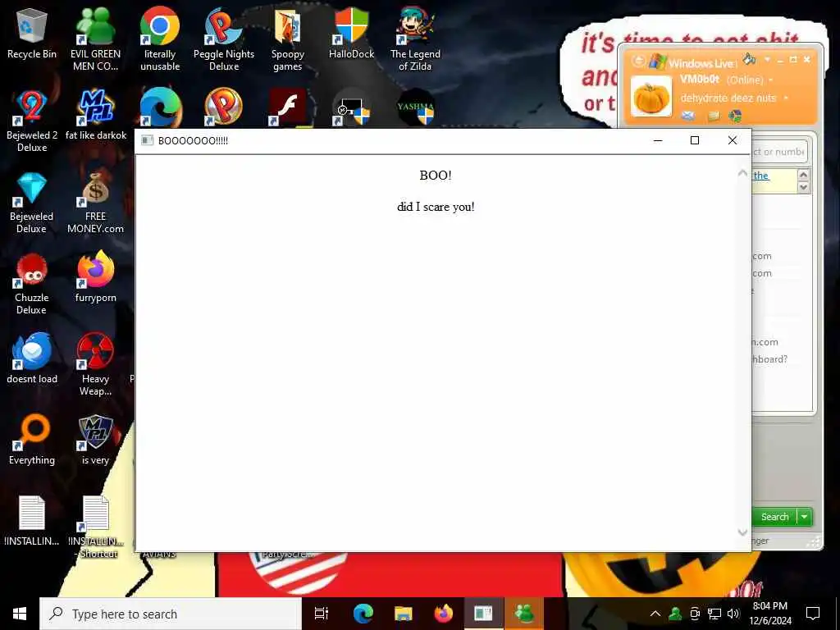The width and height of the screenshot is (840, 630).
Task: Open EVIL GREEN MEN CO... desktop shortcut
Action: (95, 39)
